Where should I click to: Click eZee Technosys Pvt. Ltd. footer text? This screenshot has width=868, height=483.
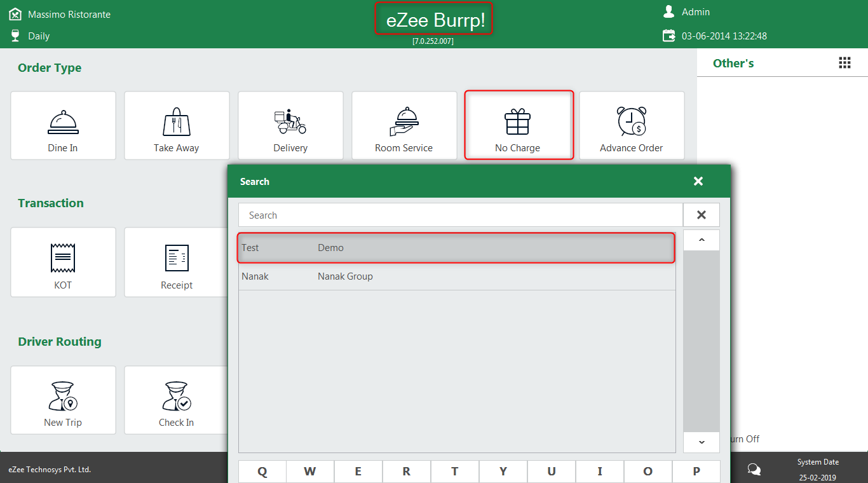tap(50, 470)
